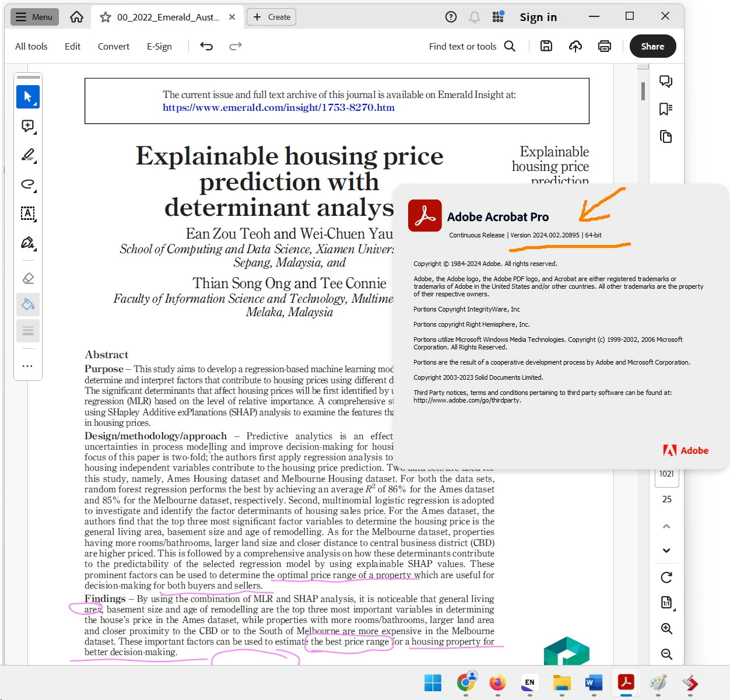This screenshot has width=730, height=700.
Task: Click the Share button
Action: point(653,46)
